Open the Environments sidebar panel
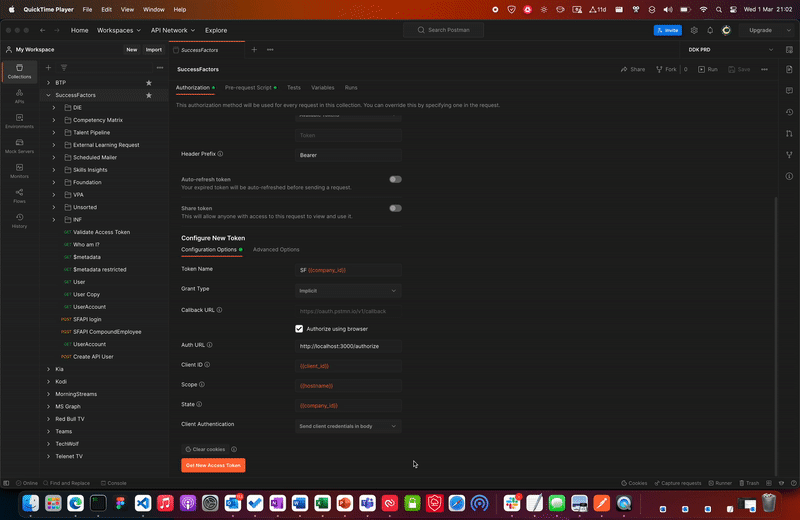800x520 pixels. [19, 121]
